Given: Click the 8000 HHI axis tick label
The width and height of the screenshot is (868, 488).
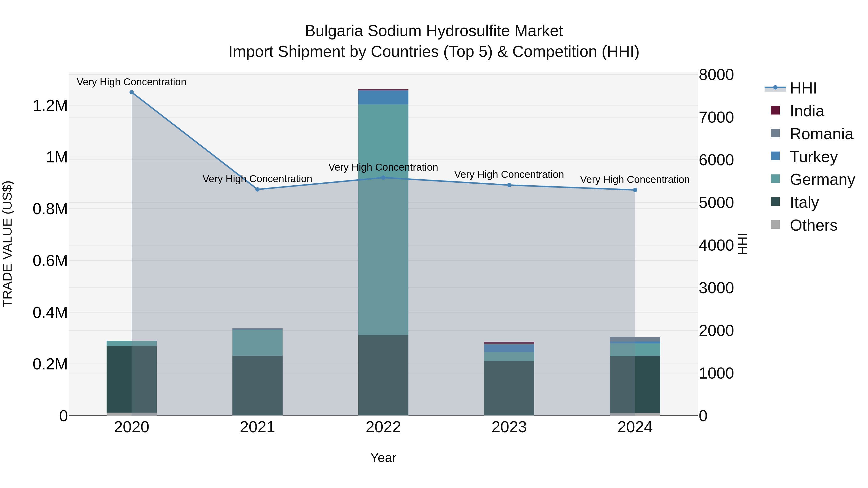Looking at the screenshot, I should click(716, 75).
